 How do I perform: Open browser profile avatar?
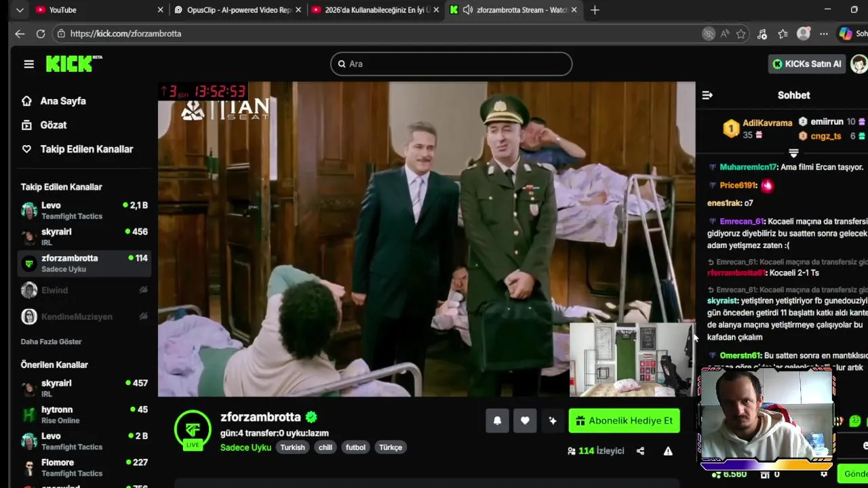[804, 33]
